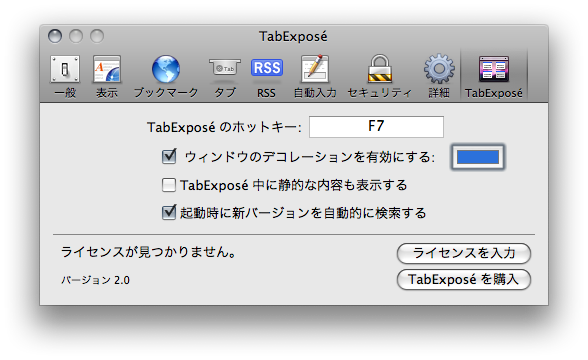
Task: Open the blue decoration color well
Action: (x=477, y=157)
